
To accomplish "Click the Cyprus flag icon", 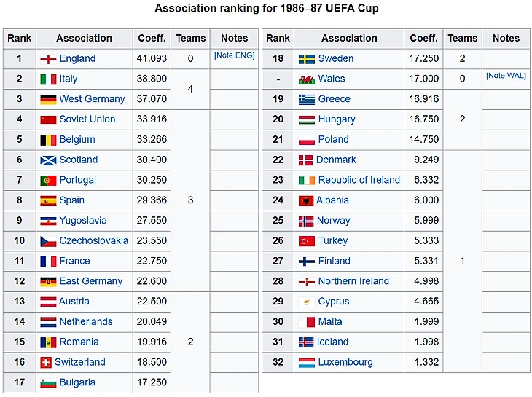I will tap(306, 302).
